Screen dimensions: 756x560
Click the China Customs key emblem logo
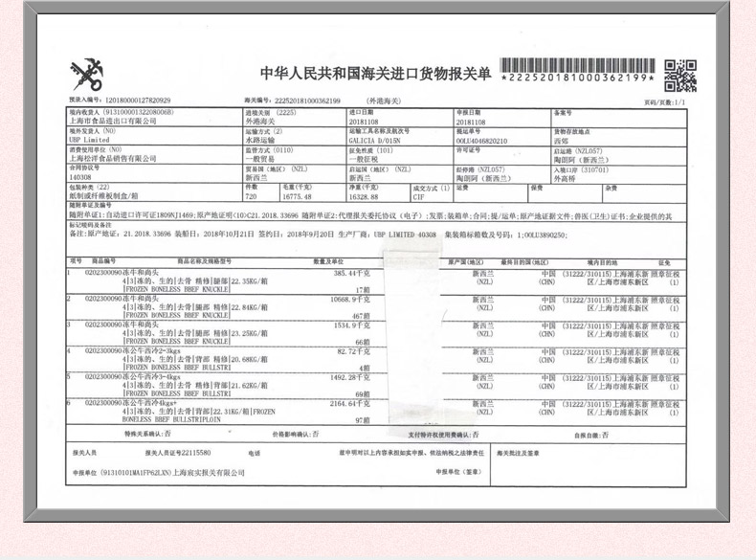click(86, 75)
